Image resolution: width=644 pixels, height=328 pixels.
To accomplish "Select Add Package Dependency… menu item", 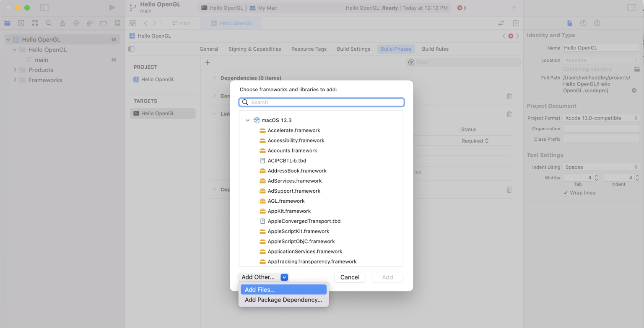I will click(283, 300).
